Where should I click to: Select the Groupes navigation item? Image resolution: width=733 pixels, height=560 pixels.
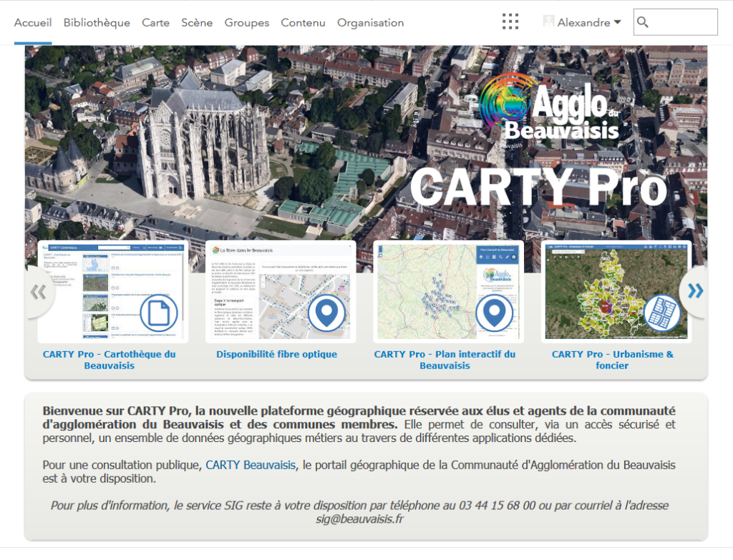[247, 23]
